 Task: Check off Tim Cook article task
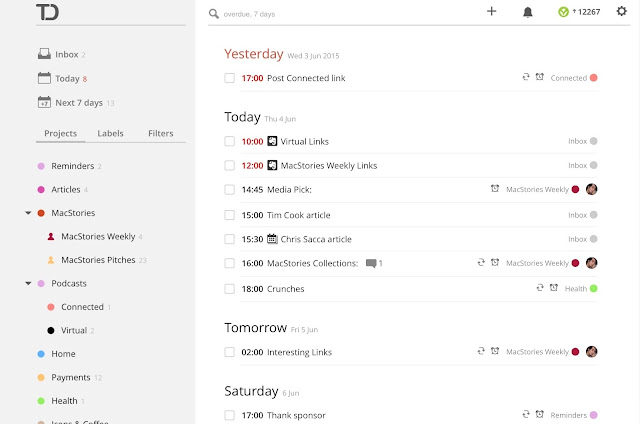click(229, 215)
